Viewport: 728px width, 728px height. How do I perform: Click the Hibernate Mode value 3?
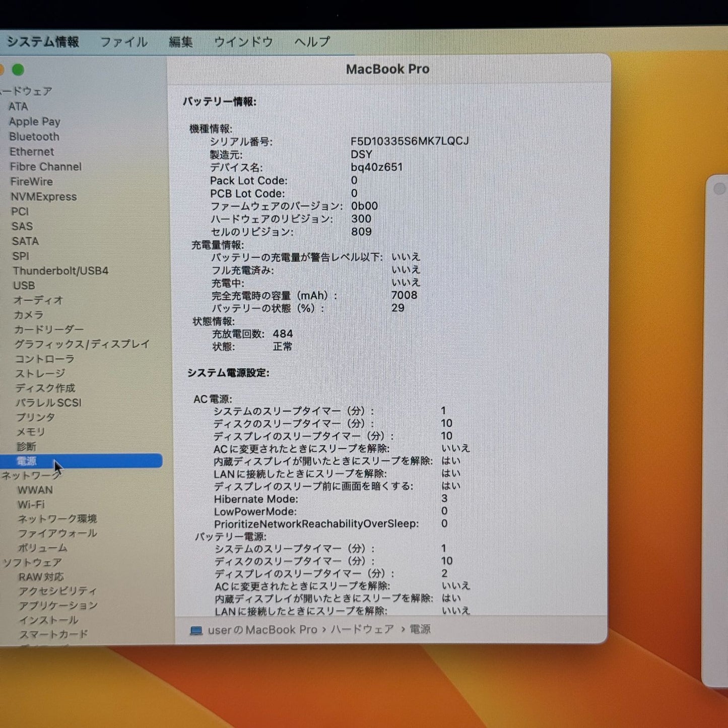pos(444,499)
